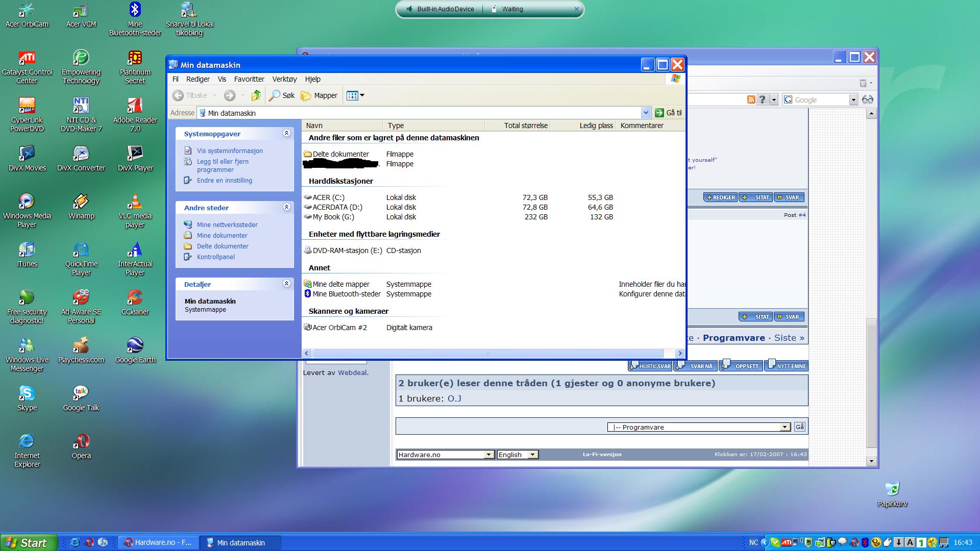980x551 pixels.
Task: Collapse the Andre steder panel
Action: coord(286,207)
